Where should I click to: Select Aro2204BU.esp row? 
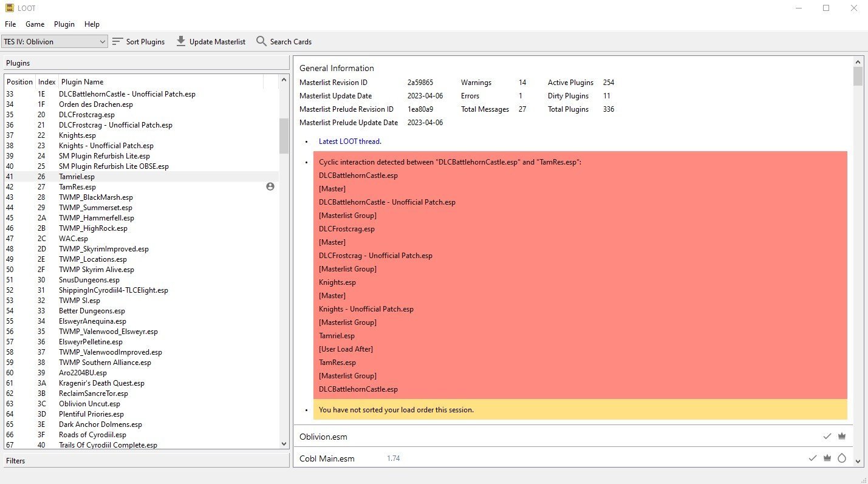tap(141, 373)
